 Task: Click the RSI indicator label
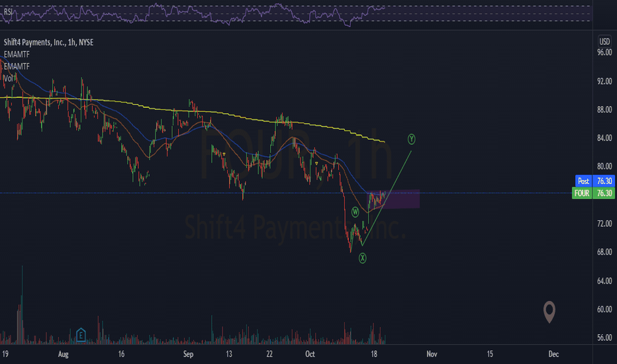point(8,12)
